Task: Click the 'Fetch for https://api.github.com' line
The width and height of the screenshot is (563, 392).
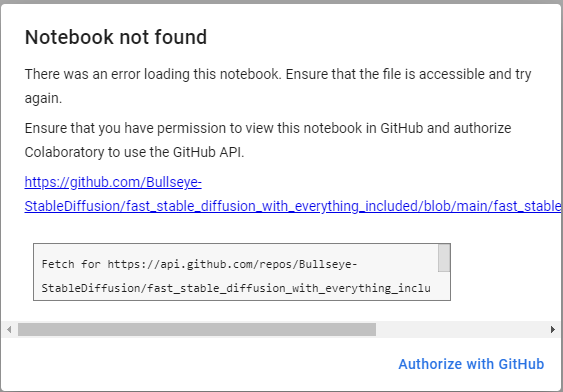Action: (199, 264)
